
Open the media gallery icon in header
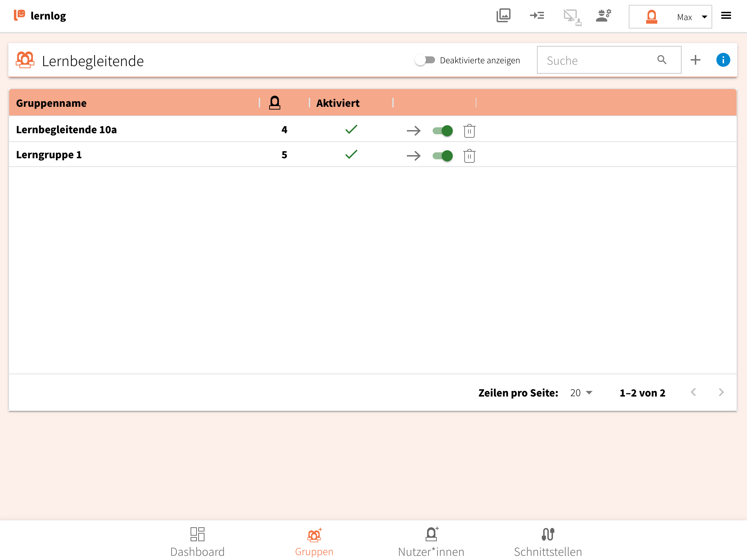(503, 16)
